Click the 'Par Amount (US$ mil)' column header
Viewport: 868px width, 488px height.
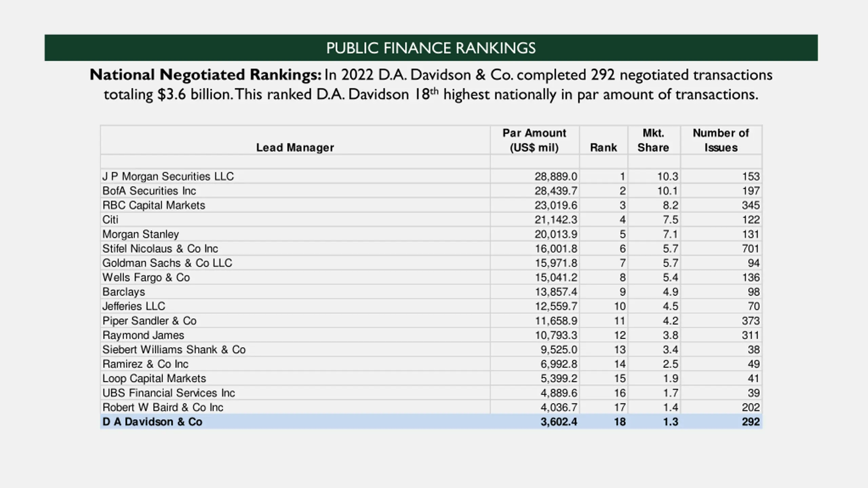[x=534, y=140]
